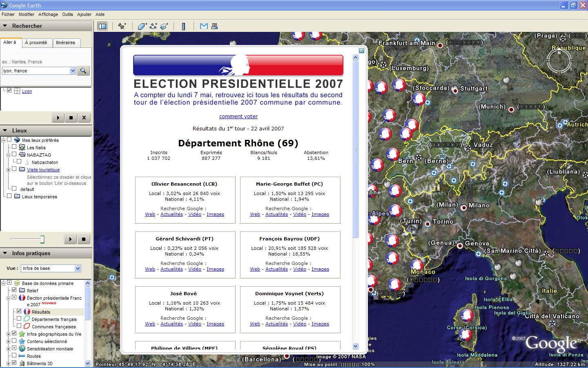Open the search history dropdown arrow
This screenshot has height=368, width=588.
pyautogui.click(x=73, y=71)
